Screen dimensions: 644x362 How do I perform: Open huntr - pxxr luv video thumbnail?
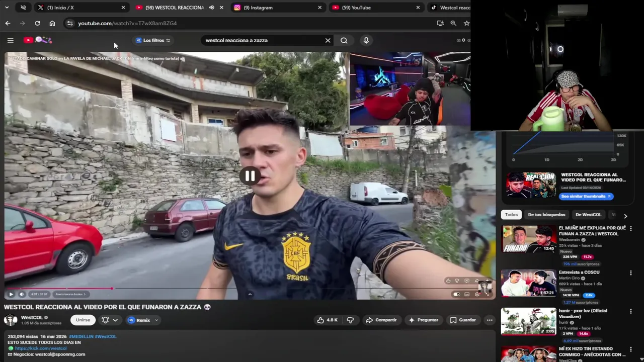pyautogui.click(x=529, y=322)
